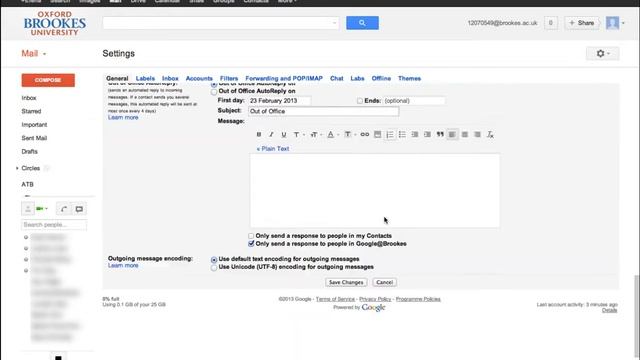Open the Sent Mail folder
Viewport: 640px width, 360px height.
34,138
